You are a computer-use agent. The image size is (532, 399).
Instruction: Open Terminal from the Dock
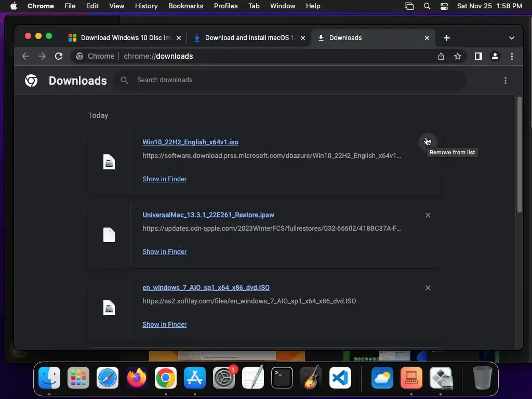click(282, 378)
